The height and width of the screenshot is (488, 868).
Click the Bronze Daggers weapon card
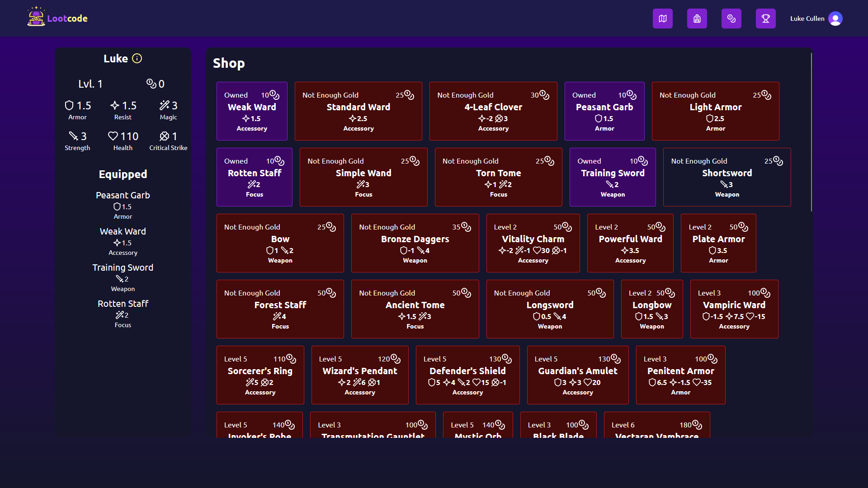pyautogui.click(x=415, y=243)
